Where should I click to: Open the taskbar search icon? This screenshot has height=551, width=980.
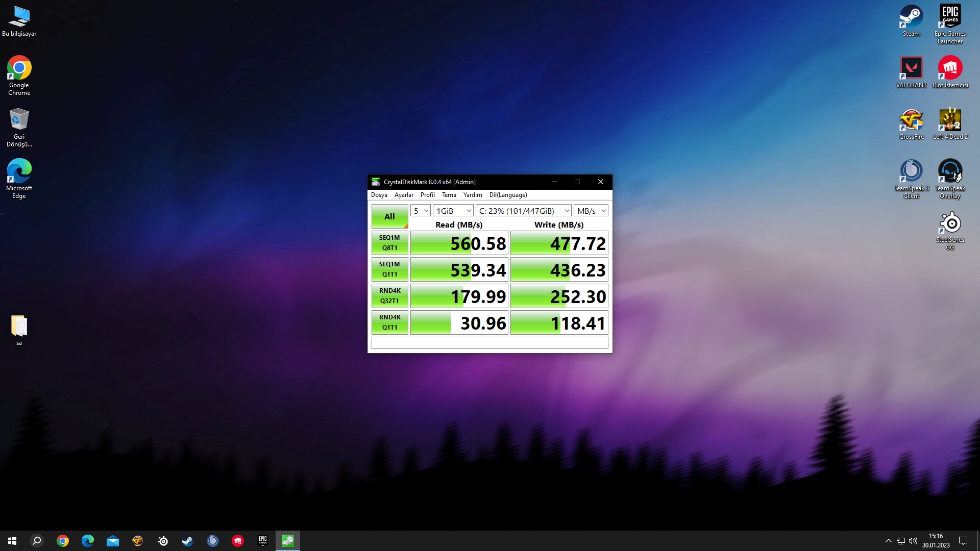point(37,541)
